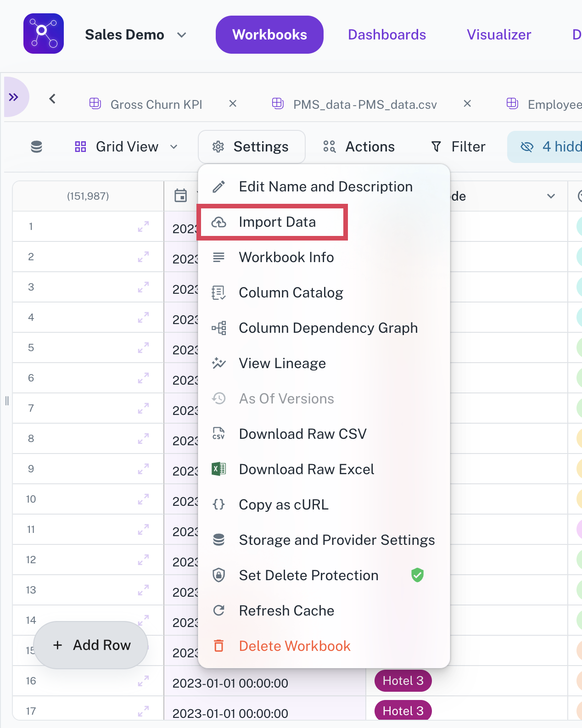Open the column header dropdown chevron

[x=551, y=196]
